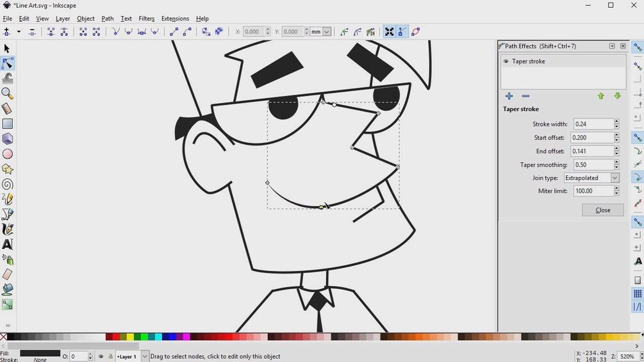
Task: Open the File menu
Action: click(8, 19)
